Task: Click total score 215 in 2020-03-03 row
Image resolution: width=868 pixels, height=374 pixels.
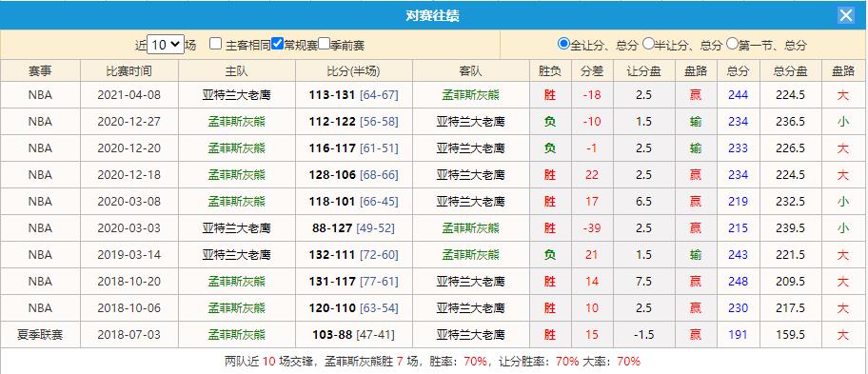Action: pos(738,228)
